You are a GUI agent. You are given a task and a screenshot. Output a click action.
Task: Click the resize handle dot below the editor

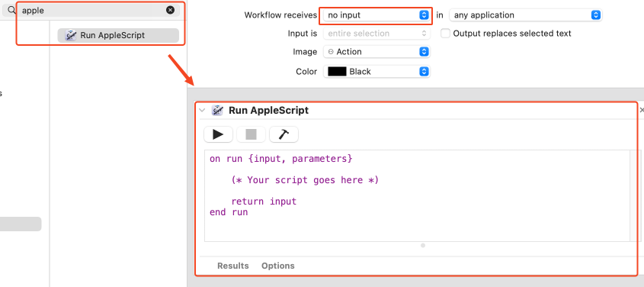(x=423, y=246)
